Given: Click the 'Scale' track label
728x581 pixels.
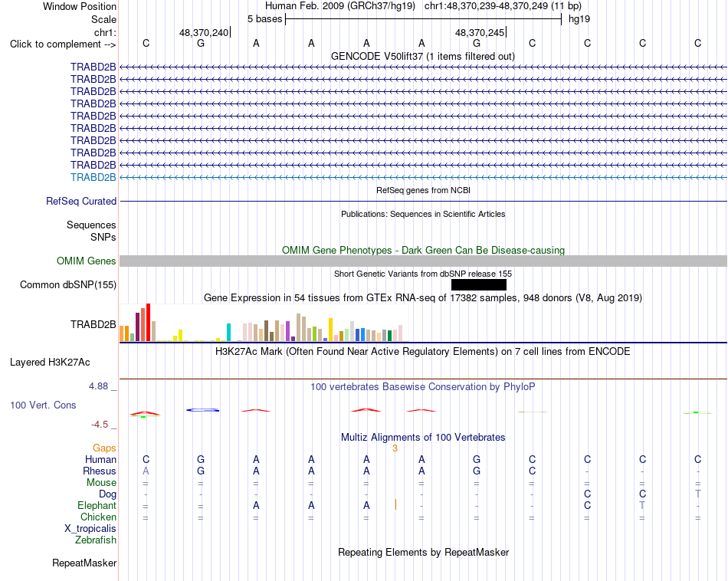Looking at the screenshot, I should click(x=103, y=19).
